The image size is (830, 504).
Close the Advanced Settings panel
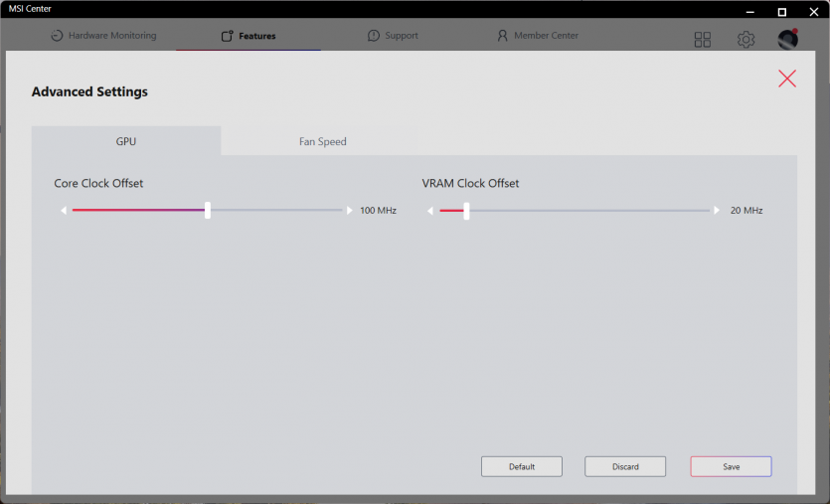(787, 79)
